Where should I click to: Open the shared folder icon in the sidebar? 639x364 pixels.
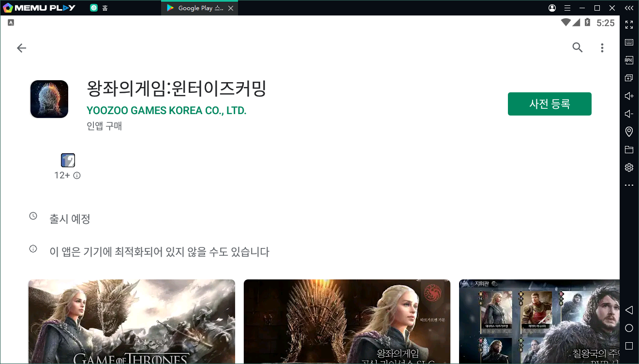click(x=629, y=149)
